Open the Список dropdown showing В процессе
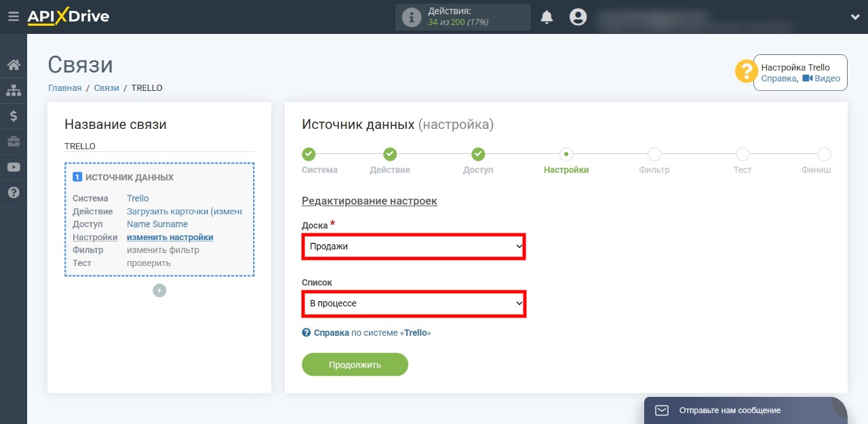The image size is (868, 424). point(414,304)
